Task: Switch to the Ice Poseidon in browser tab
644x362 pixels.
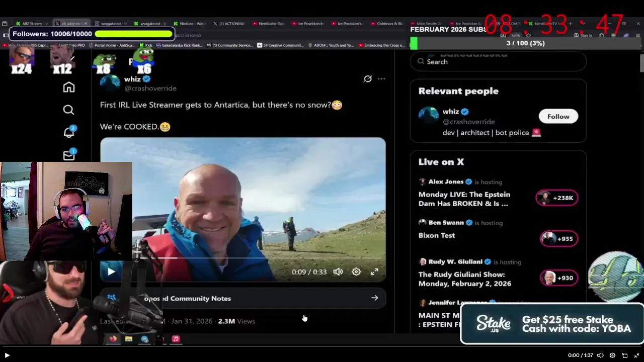Action: pyautogui.click(x=307, y=24)
